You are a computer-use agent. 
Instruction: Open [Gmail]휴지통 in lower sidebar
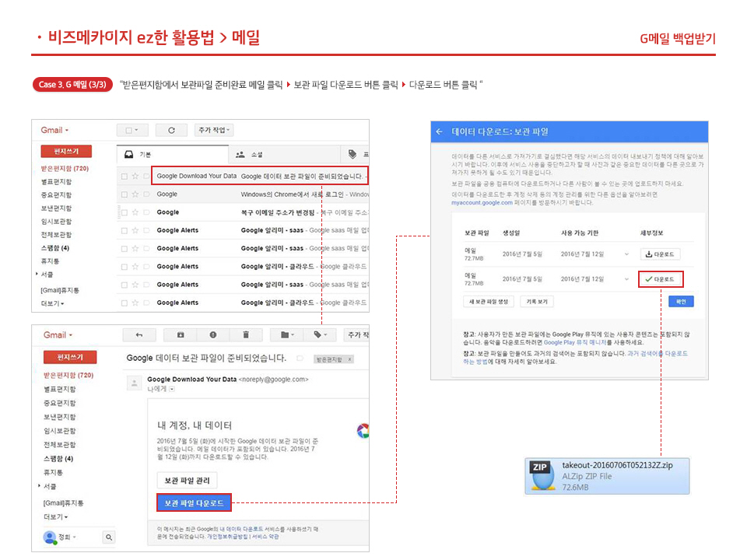click(63, 503)
